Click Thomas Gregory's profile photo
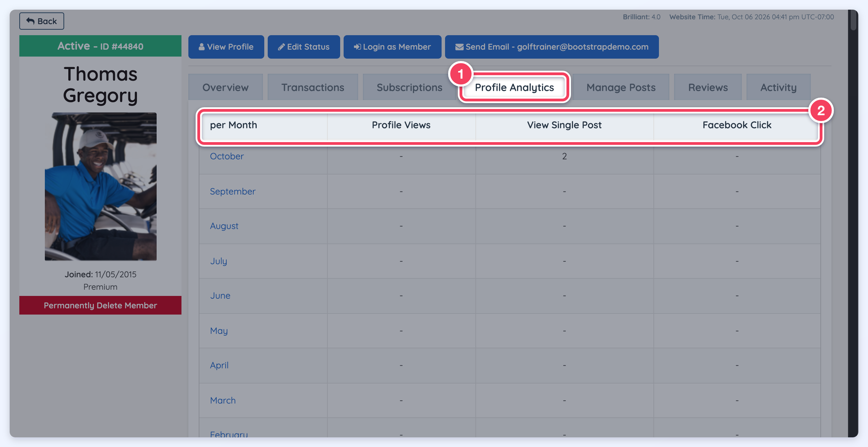 click(x=101, y=186)
